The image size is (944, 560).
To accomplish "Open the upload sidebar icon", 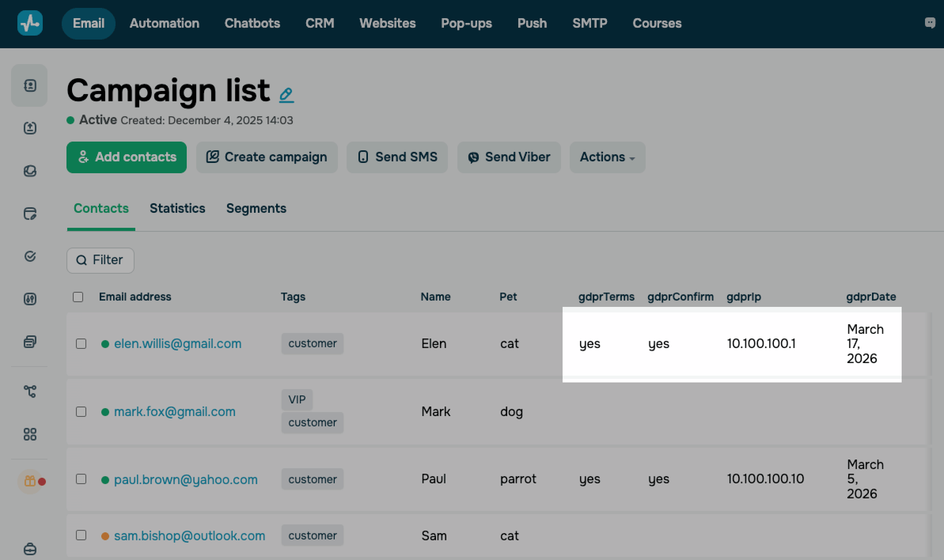I will click(x=30, y=128).
